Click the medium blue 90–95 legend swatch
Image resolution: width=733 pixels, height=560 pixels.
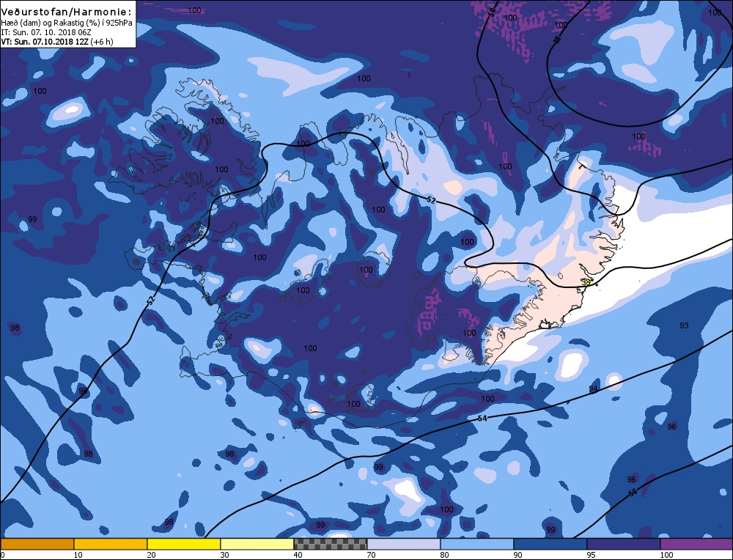[550, 544]
